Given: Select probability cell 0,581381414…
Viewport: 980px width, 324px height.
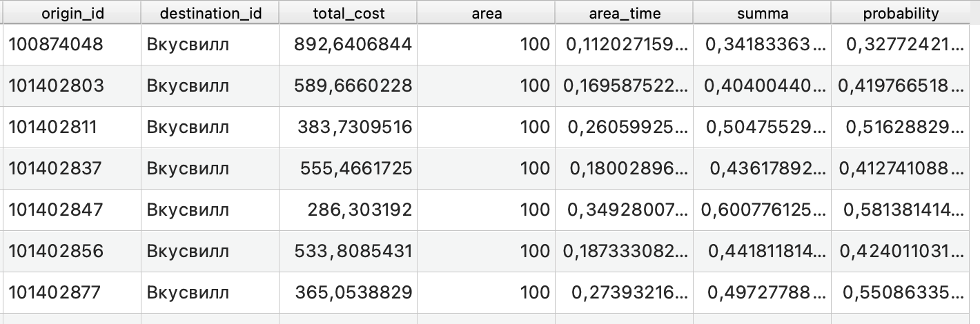Looking at the screenshot, I should [x=901, y=210].
